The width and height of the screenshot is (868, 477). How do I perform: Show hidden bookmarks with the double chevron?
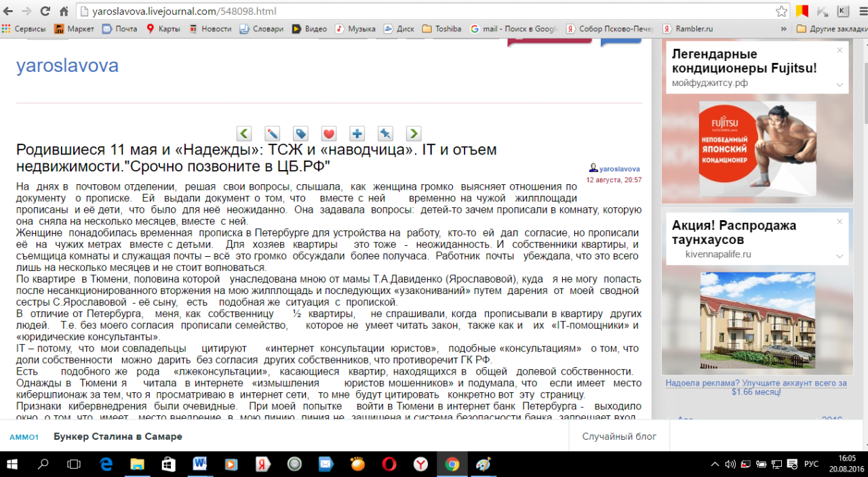[x=784, y=29]
